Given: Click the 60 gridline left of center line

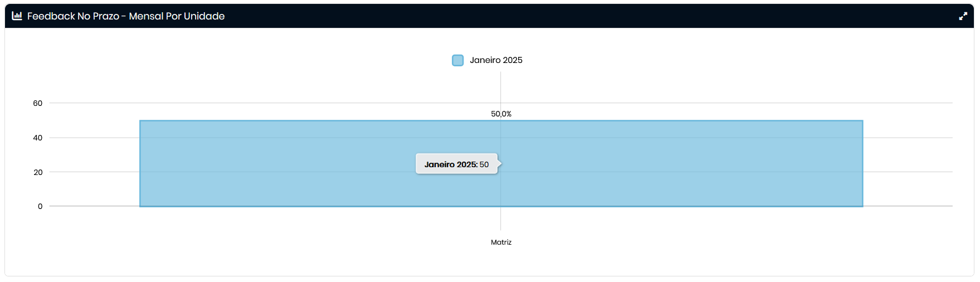Looking at the screenshot, I should pyautogui.click(x=279, y=103).
